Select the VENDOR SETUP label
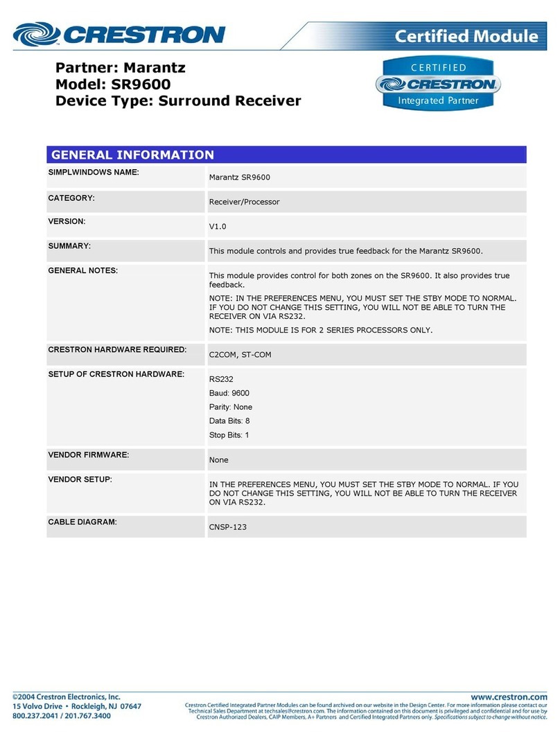The height and width of the screenshot is (743, 560). 80,480
